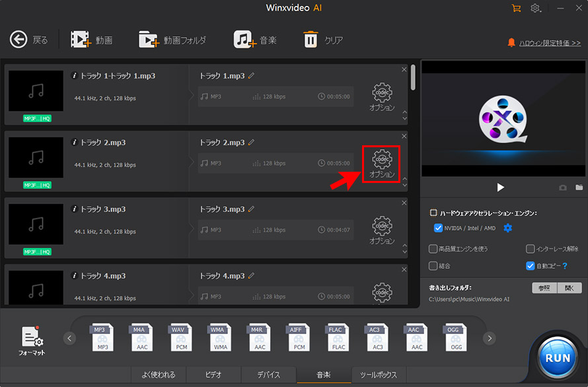Open codec options for トラック 2.mp3
Viewport: 588px width, 387px height.
[382, 164]
